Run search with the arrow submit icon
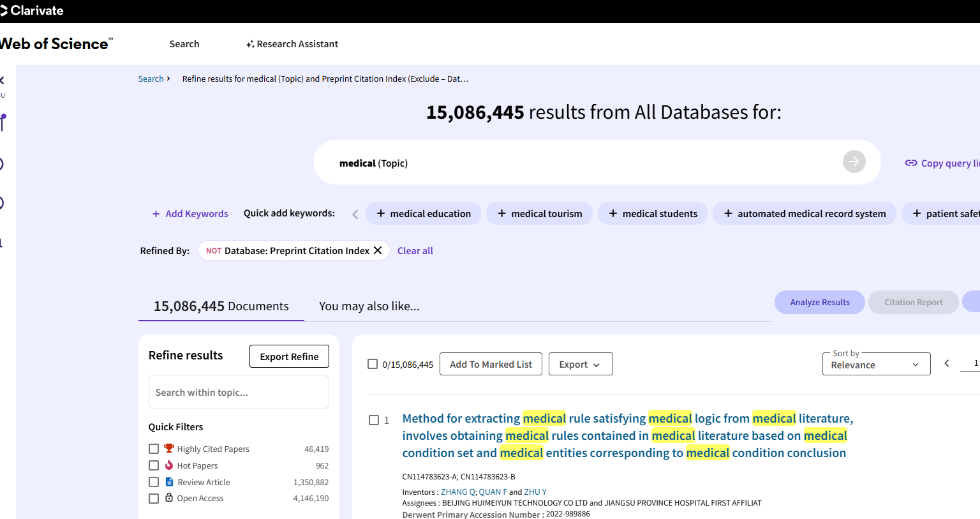 click(854, 162)
